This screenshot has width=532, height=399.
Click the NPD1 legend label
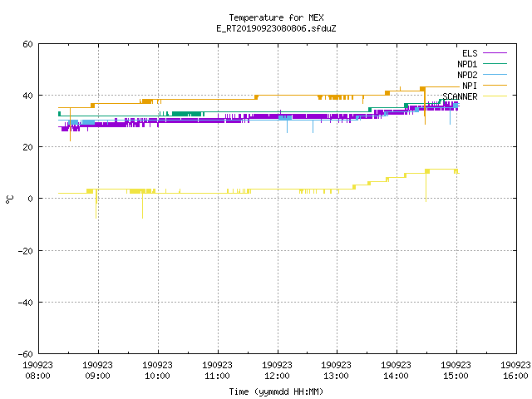[467, 64]
